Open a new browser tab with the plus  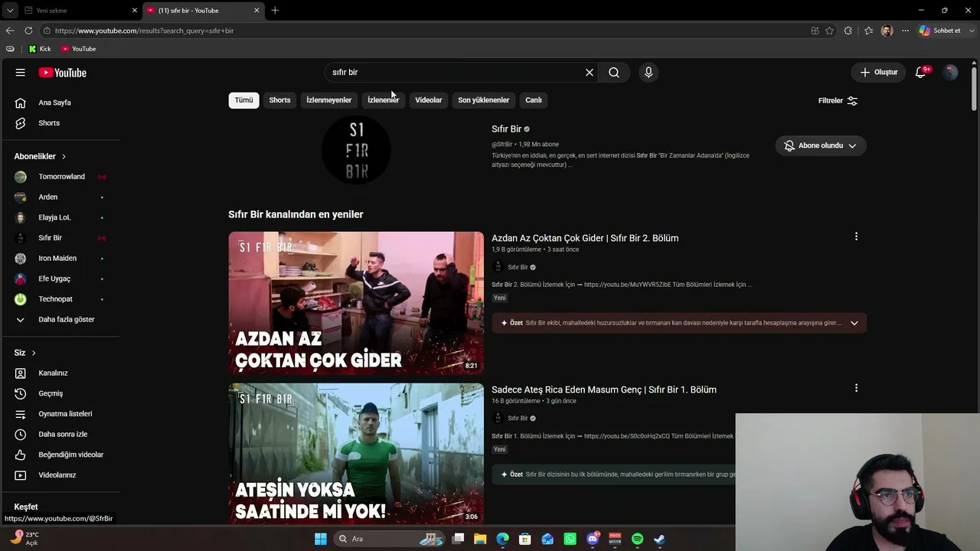275,10
